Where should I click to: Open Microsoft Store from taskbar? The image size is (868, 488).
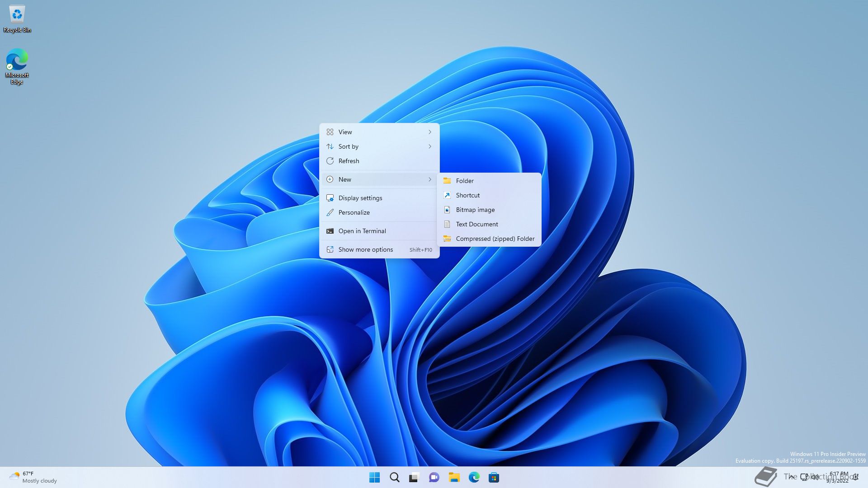[494, 478]
